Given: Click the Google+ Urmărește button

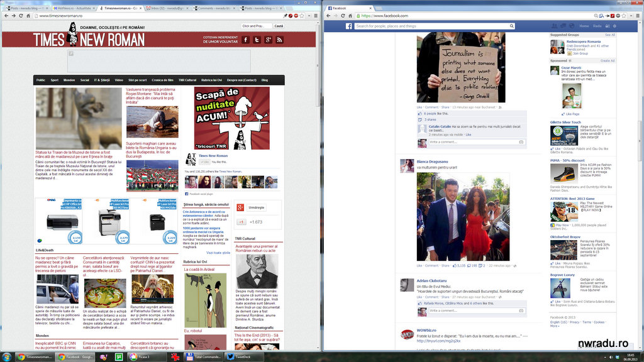Looking at the screenshot, I should (x=257, y=207).
